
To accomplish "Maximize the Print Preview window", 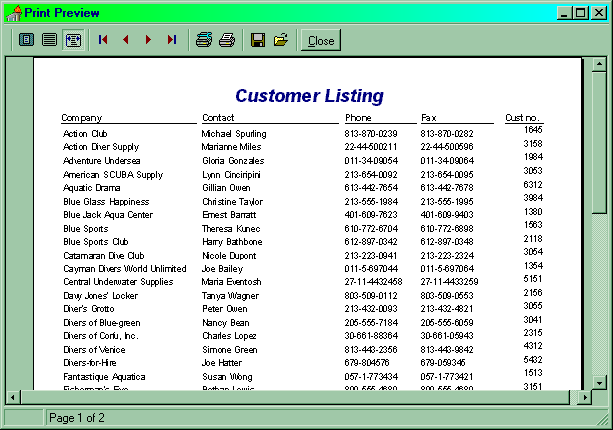I will tap(581, 13).
